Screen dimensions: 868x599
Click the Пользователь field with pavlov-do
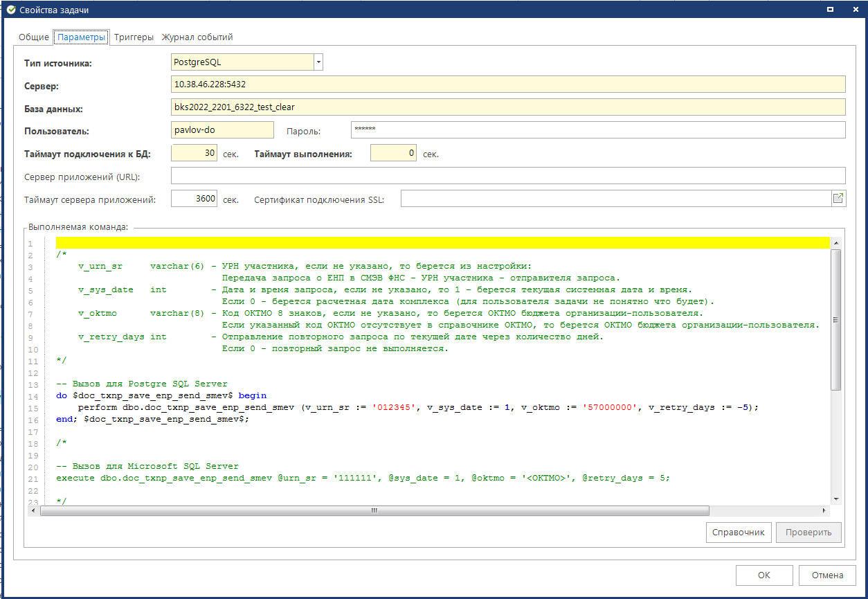(x=222, y=130)
